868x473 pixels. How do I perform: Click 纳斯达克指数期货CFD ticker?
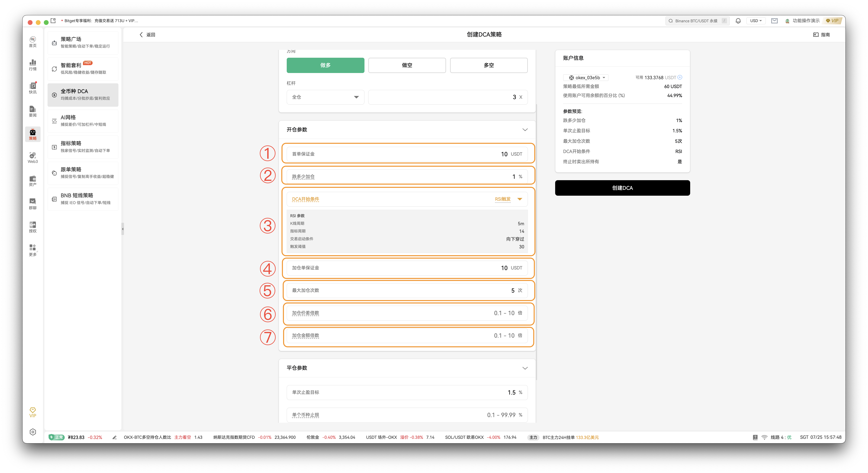[x=254, y=437]
